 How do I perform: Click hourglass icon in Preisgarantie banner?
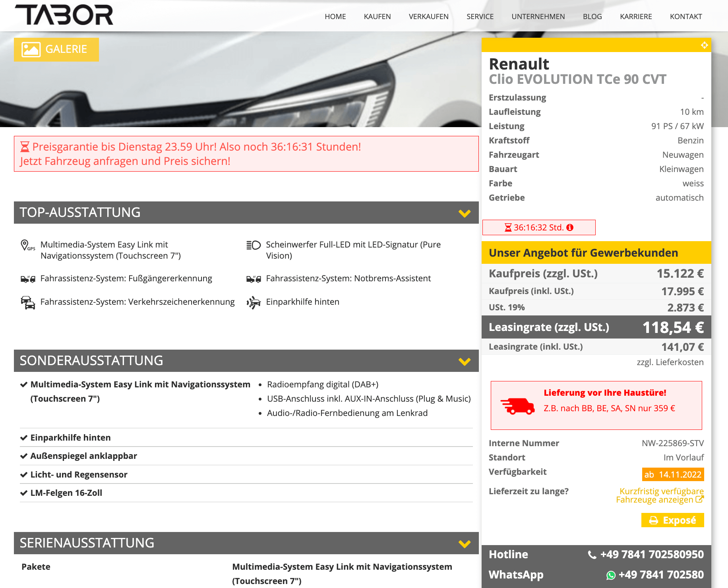[x=25, y=147]
